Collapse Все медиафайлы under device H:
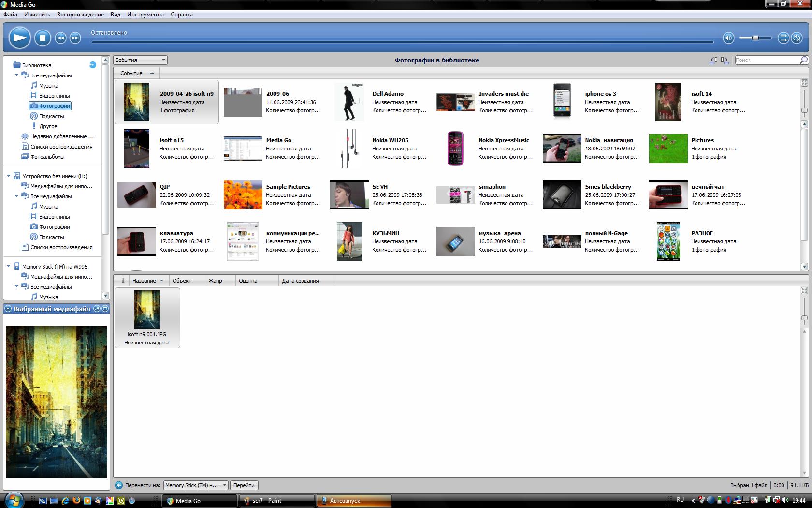812x508 pixels. (16, 196)
